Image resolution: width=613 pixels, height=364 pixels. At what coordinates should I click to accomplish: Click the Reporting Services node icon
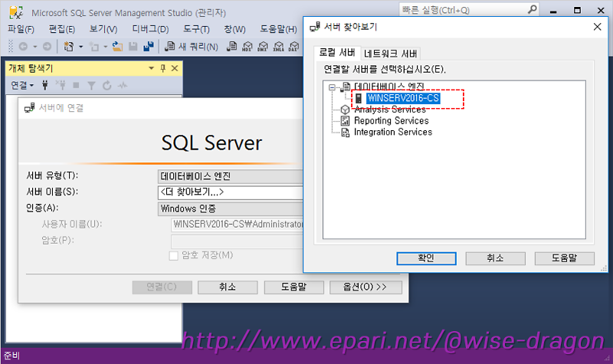click(x=346, y=121)
